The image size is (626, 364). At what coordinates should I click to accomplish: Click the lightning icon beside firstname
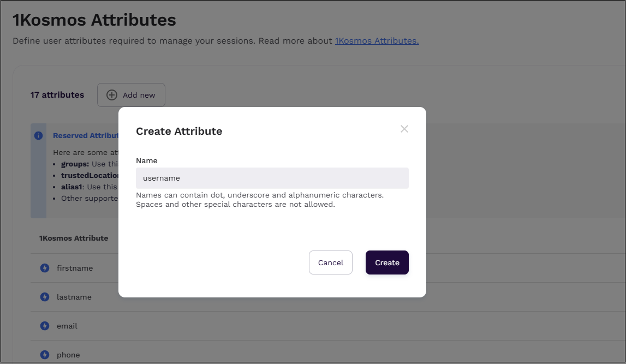45,268
